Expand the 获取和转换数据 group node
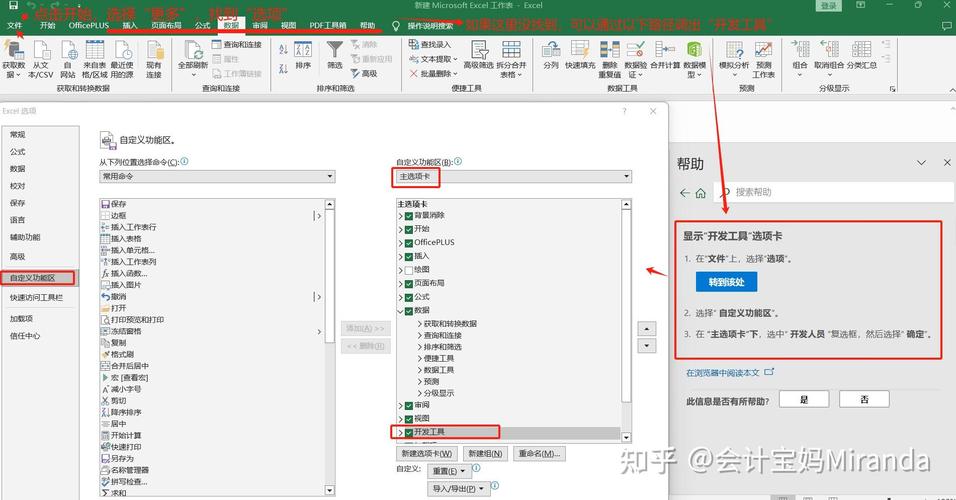This screenshot has width=956, height=500. [419, 324]
